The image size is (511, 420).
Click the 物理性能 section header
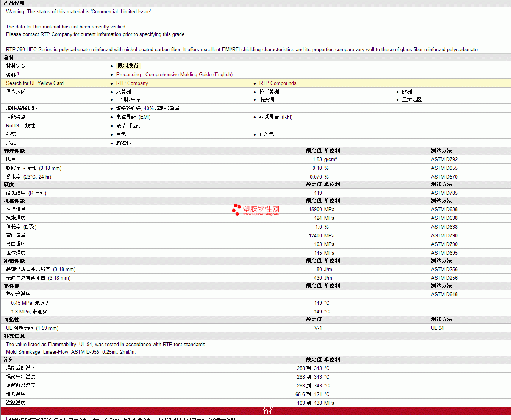pyautogui.click(x=14, y=151)
